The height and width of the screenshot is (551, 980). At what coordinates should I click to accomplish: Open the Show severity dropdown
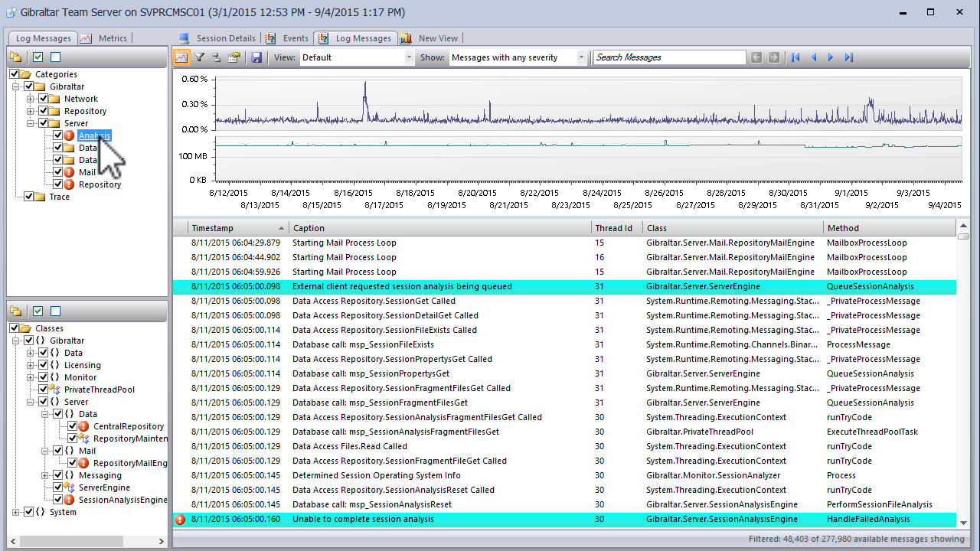(581, 57)
